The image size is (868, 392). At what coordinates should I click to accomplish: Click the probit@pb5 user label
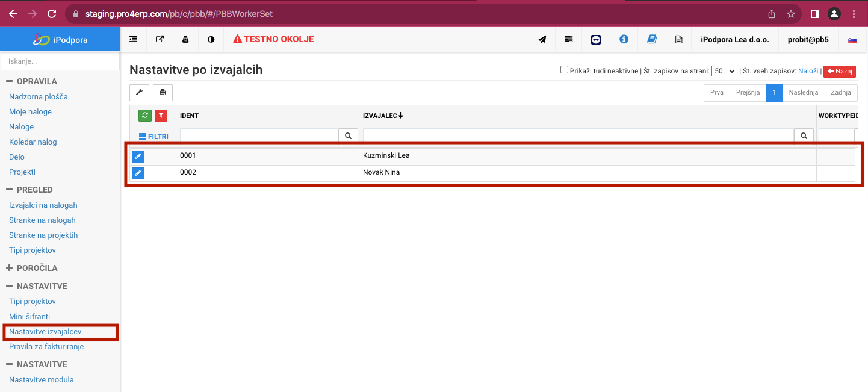tap(808, 40)
